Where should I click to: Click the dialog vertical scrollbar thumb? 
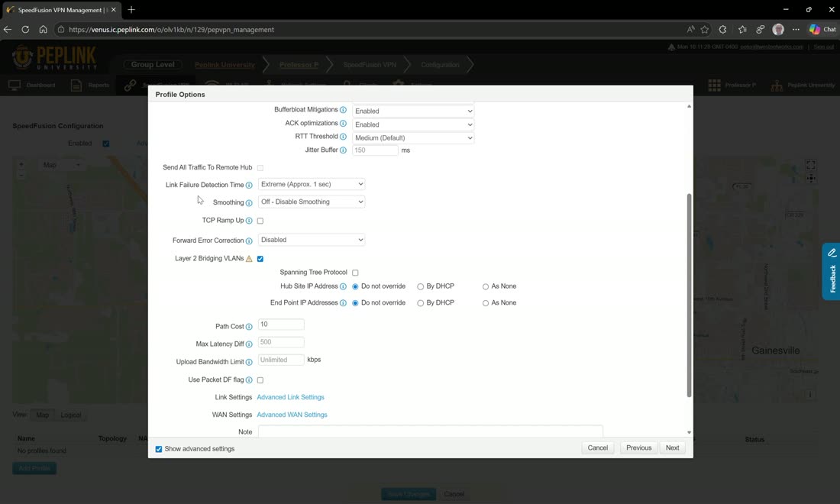(689, 295)
